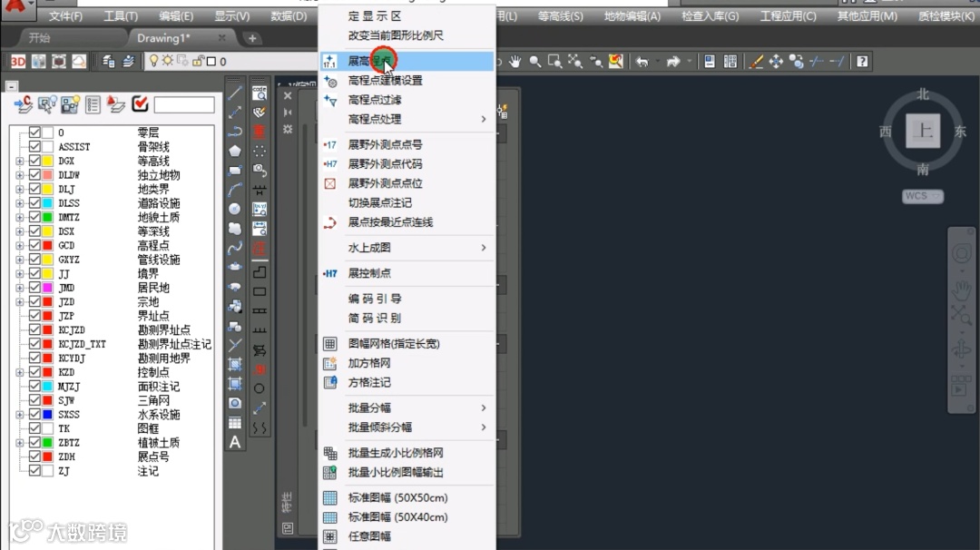
Task: Toggle the DLSS layer checkbox
Action: [35, 203]
